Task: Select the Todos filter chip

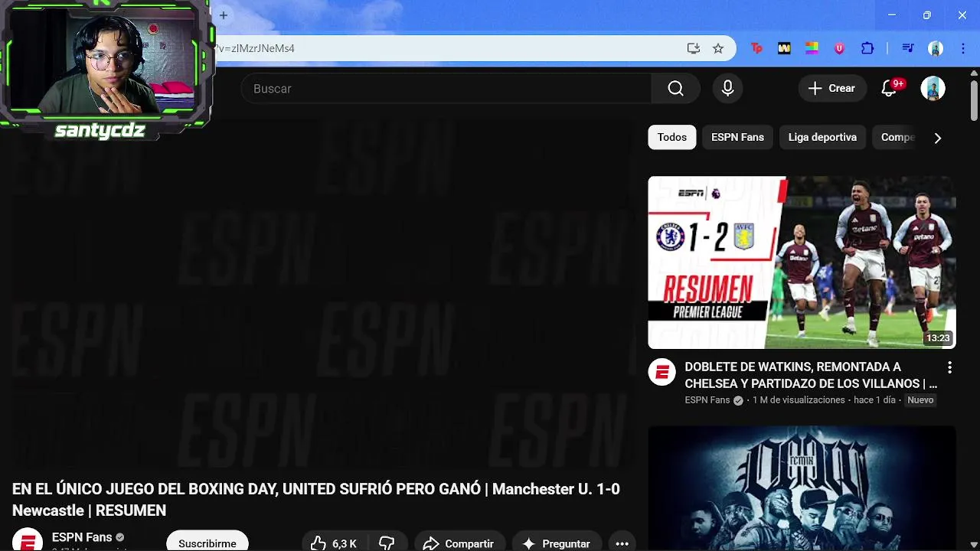Action: click(672, 137)
